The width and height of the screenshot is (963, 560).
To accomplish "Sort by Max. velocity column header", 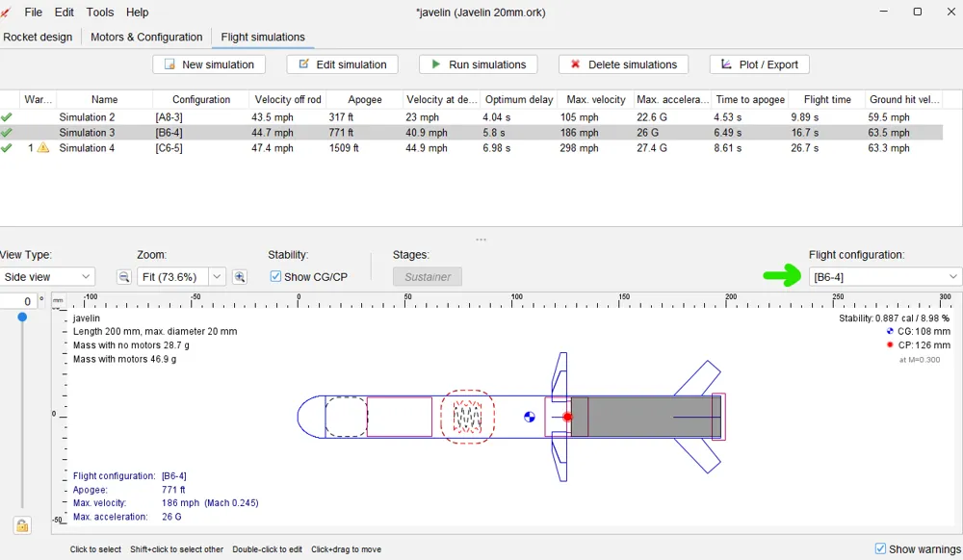I will [x=596, y=99].
